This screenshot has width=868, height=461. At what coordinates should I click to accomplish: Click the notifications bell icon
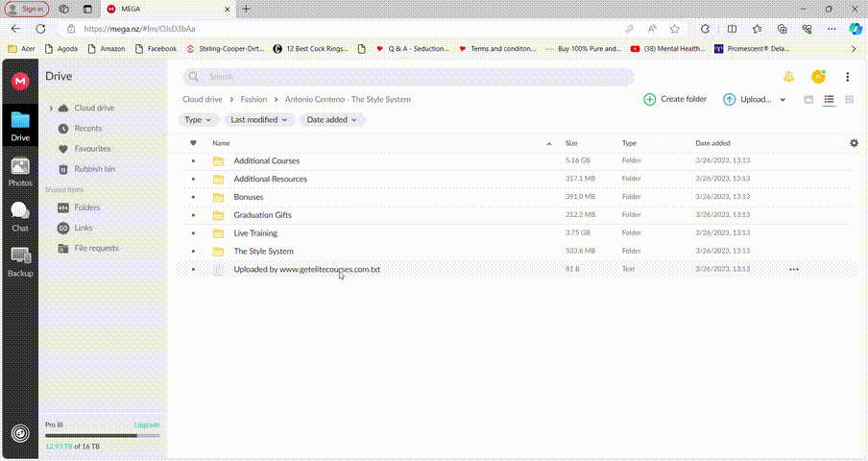[788, 77]
